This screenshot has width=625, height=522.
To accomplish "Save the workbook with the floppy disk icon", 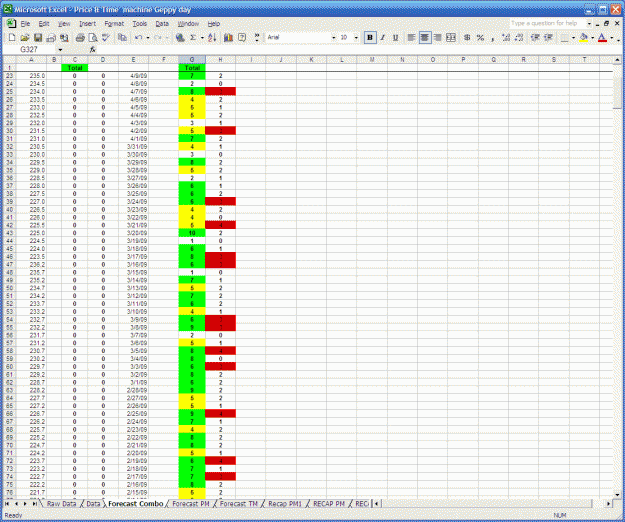I will pyautogui.click(x=38, y=37).
